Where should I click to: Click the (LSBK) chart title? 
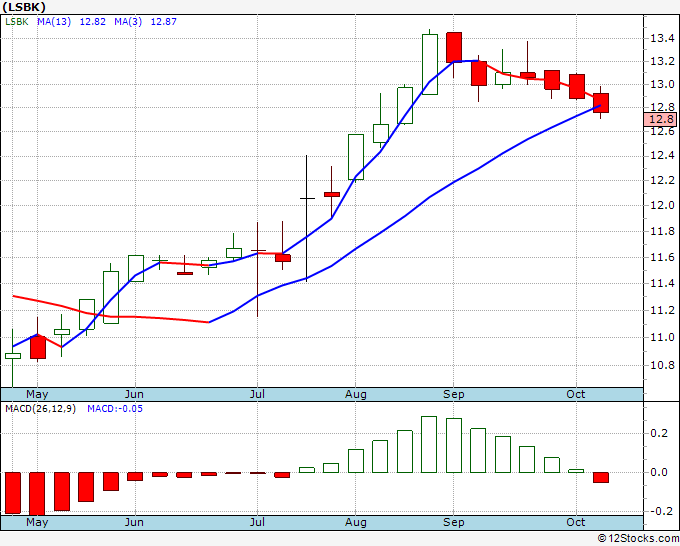click(24, 7)
